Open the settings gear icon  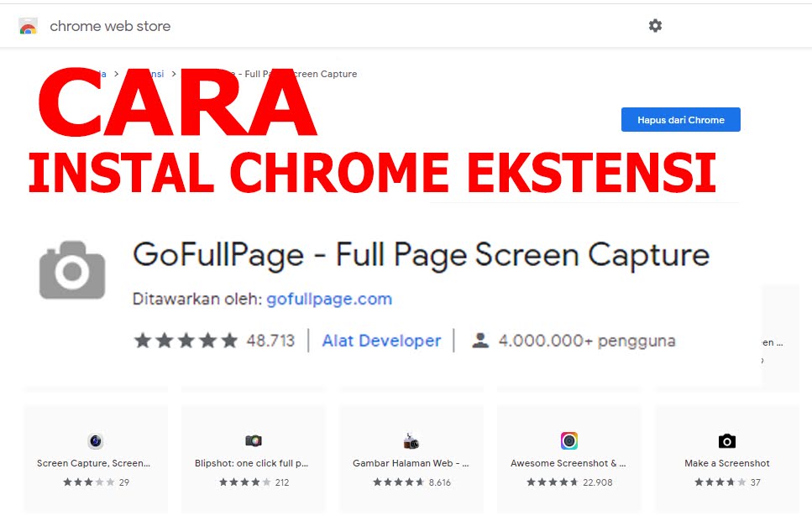point(655,26)
